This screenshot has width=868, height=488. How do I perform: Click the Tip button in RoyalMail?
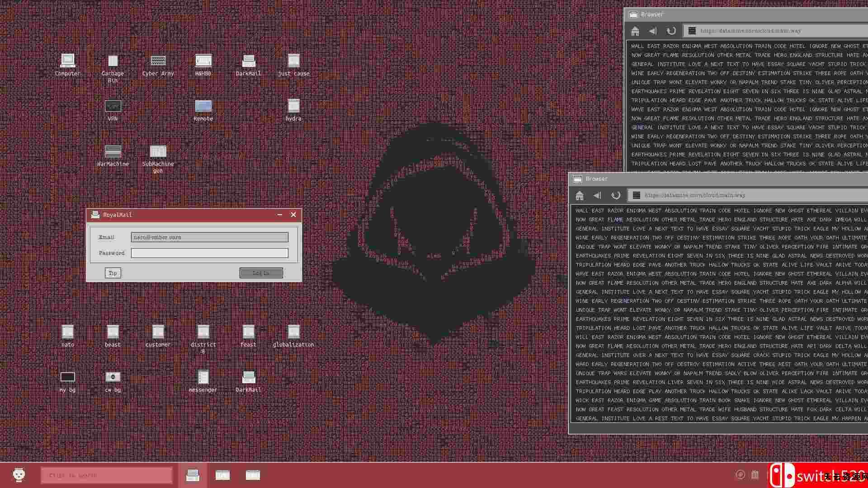[113, 273]
